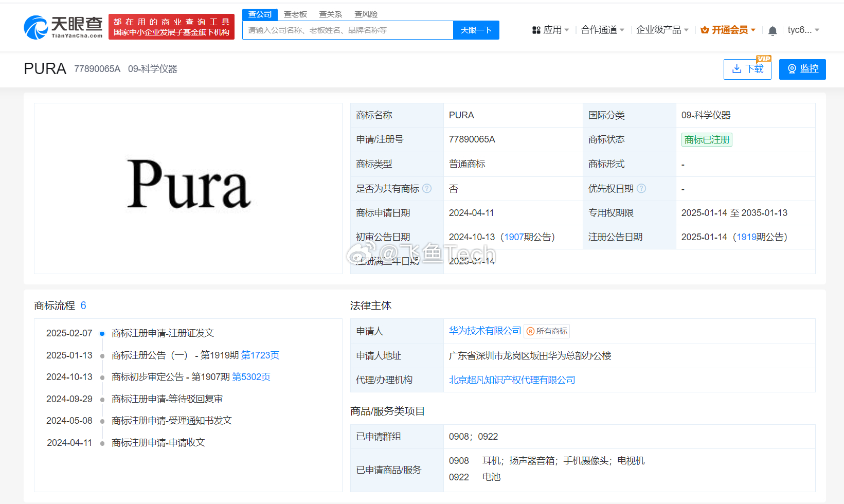Open agency 北京超凡知识产权代理有限公司 link
Screen dimensions: 844x504
click(x=512, y=380)
